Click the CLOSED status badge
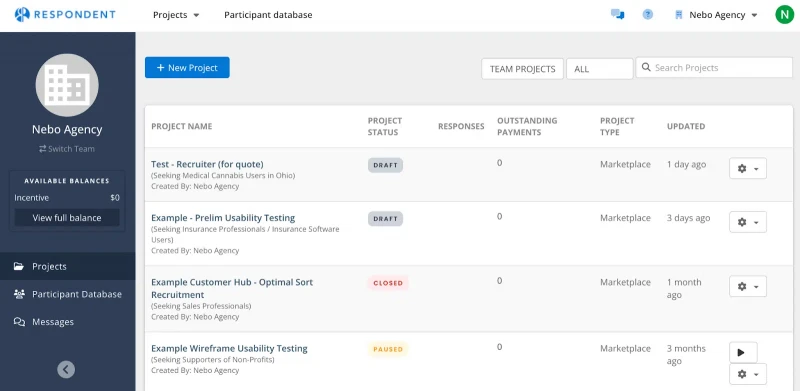This screenshot has height=391, width=800. pos(388,283)
